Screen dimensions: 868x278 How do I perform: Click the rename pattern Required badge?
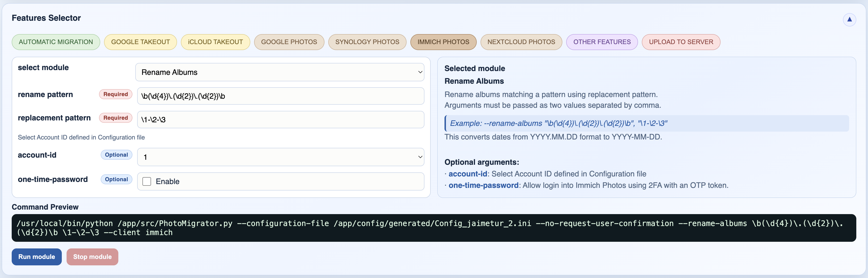[x=115, y=94]
